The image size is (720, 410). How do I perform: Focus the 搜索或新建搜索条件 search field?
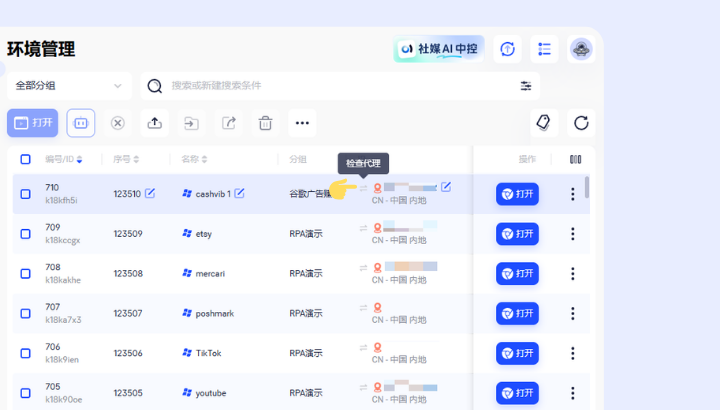tap(340, 86)
